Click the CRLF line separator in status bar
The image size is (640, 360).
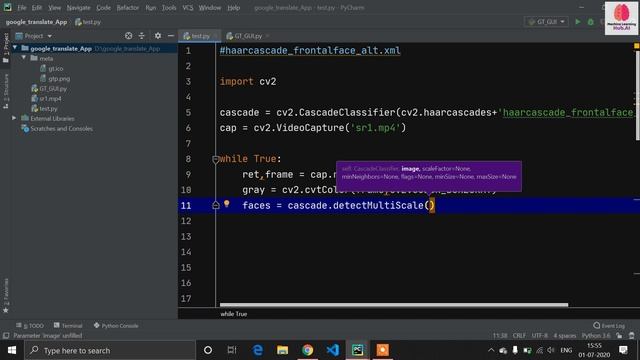pos(519,336)
